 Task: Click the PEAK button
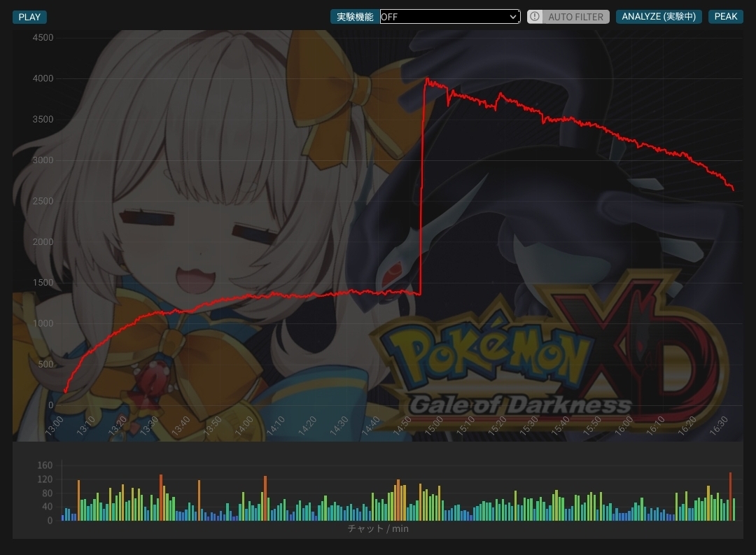point(726,17)
